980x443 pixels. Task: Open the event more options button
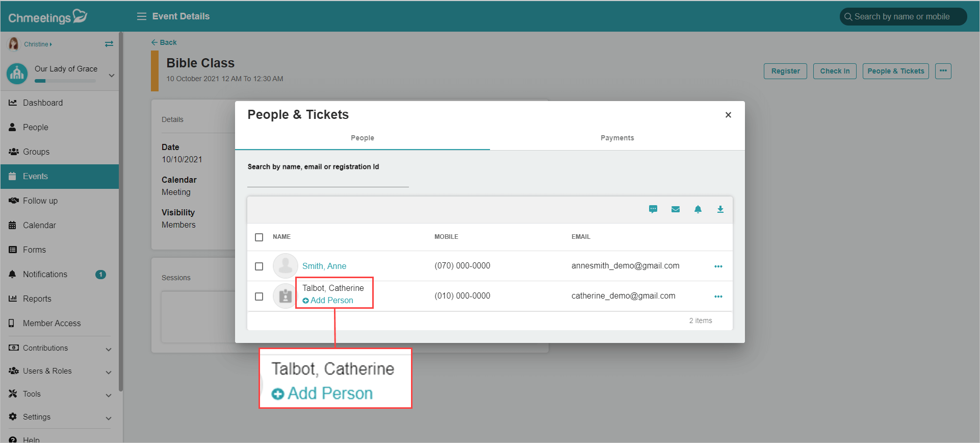[943, 71]
